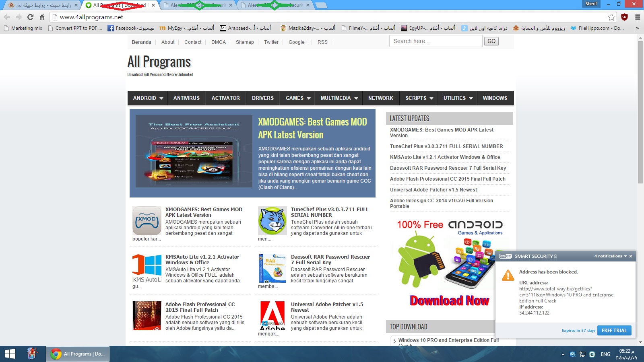Open the Contact page link
644x362 pixels.
click(x=193, y=42)
